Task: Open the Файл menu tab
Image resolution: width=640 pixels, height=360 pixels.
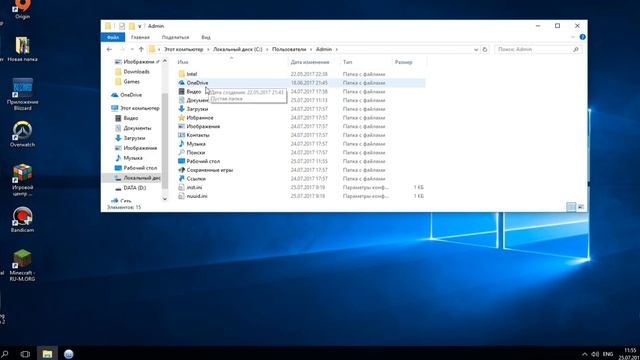Action: 113,37
